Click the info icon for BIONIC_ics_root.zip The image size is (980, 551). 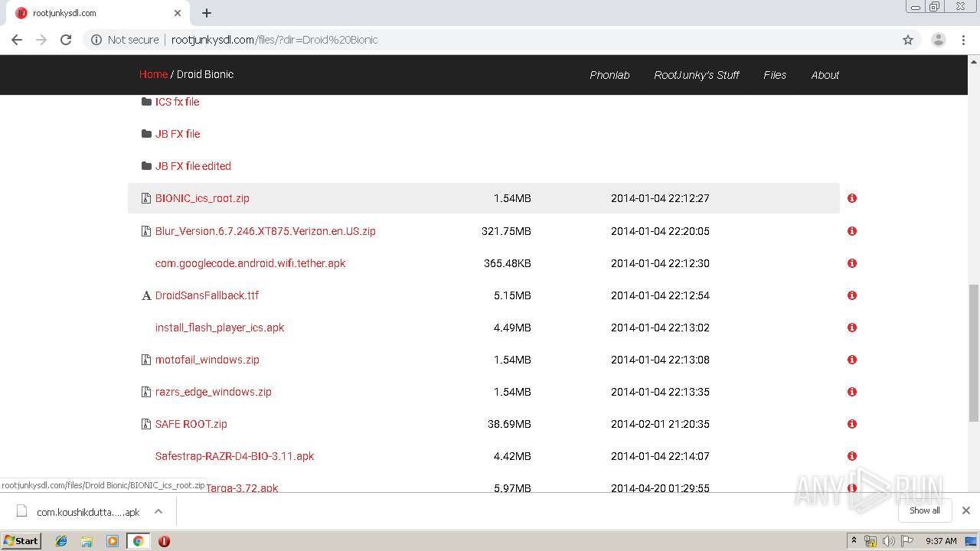tap(852, 198)
